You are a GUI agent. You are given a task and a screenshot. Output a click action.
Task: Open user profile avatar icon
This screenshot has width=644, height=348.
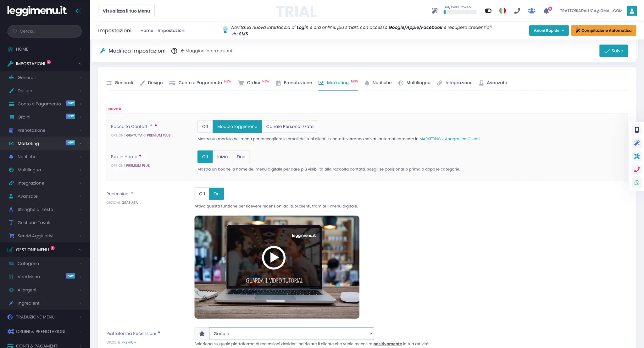[x=632, y=11]
